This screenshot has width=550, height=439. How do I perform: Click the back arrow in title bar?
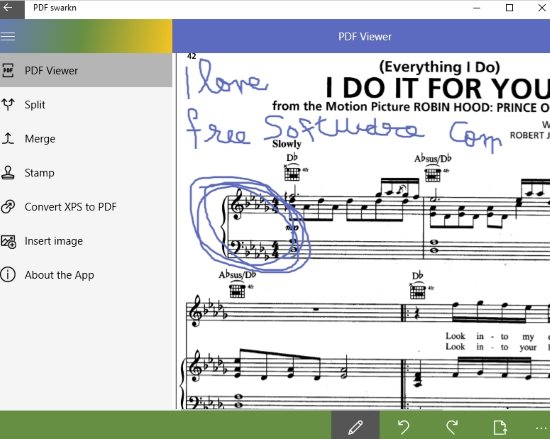[8, 8]
